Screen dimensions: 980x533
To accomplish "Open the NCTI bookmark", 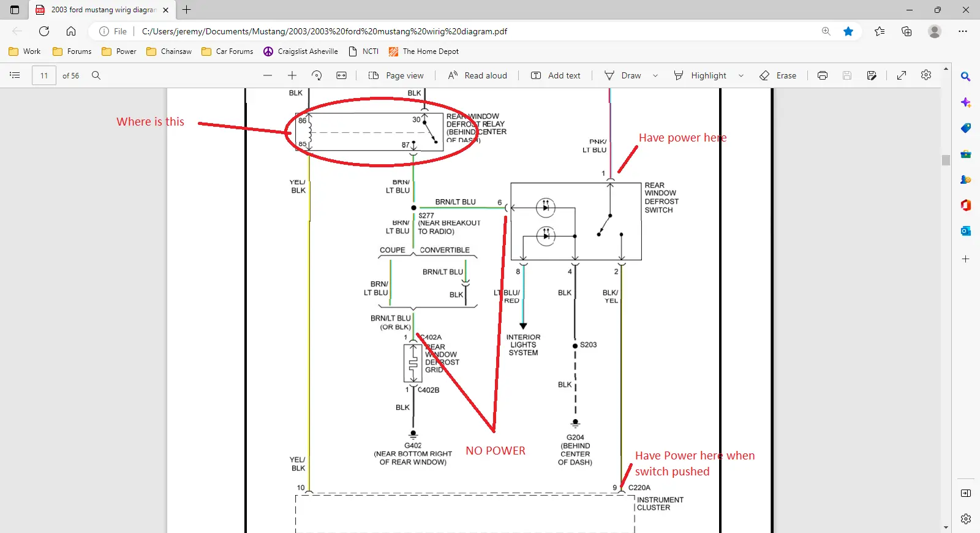I will tap(364, 51).
